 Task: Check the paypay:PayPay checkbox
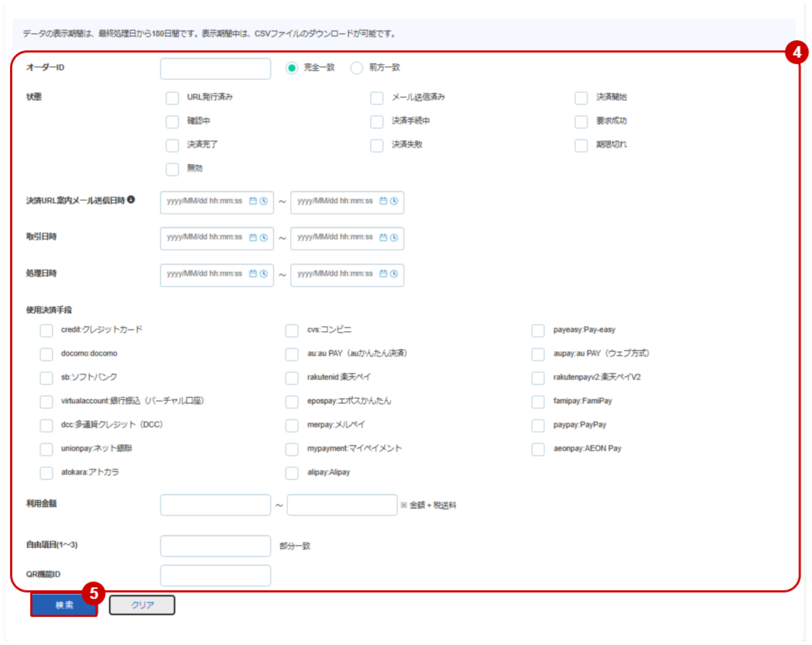tap(538, 425)
